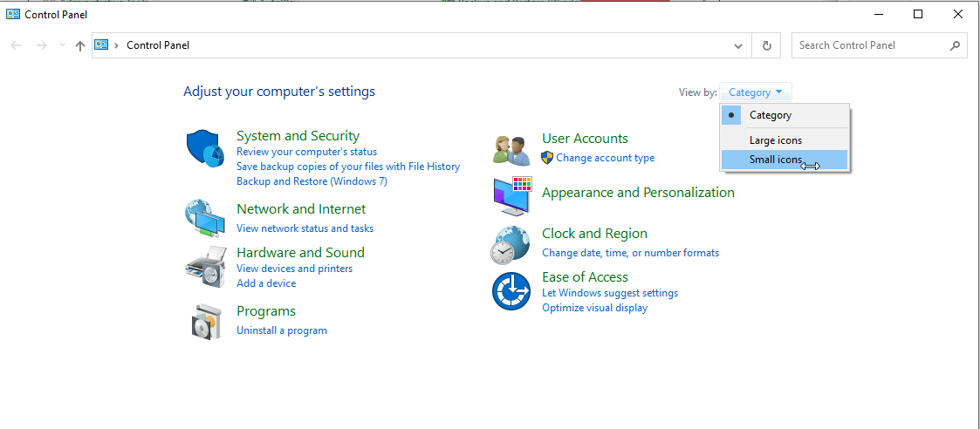Open the Programs disc box icon
The width and height of the screenshot is (980, 429).
[206, 322]
